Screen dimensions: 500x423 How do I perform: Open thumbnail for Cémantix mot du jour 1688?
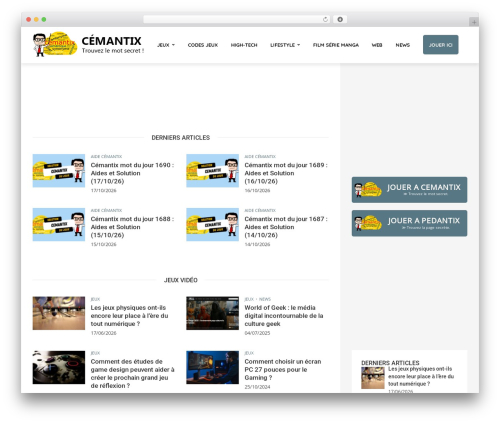point(59,225)
